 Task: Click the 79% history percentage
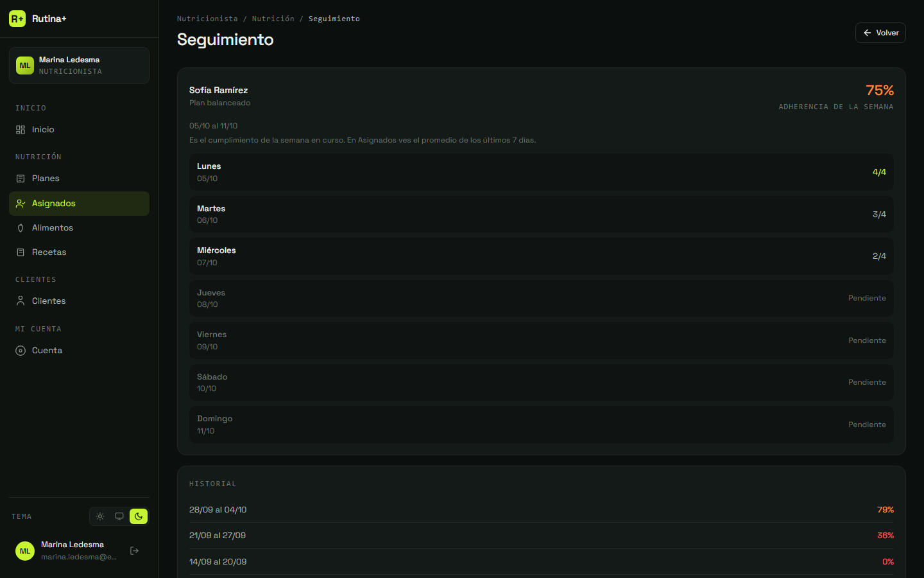(x=886, y=510)
